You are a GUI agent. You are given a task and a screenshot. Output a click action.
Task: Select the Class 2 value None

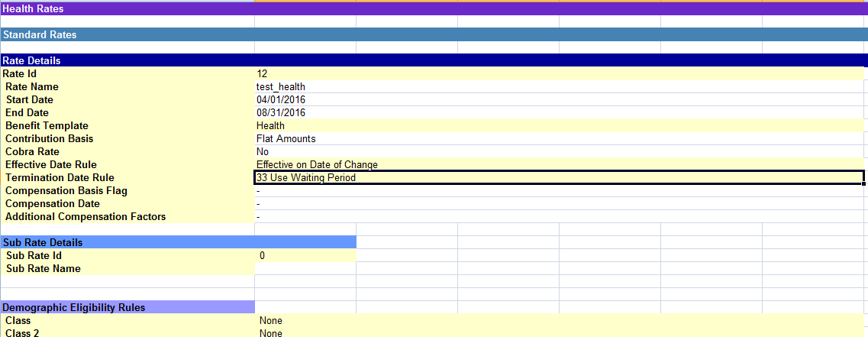tap(559, 332)
